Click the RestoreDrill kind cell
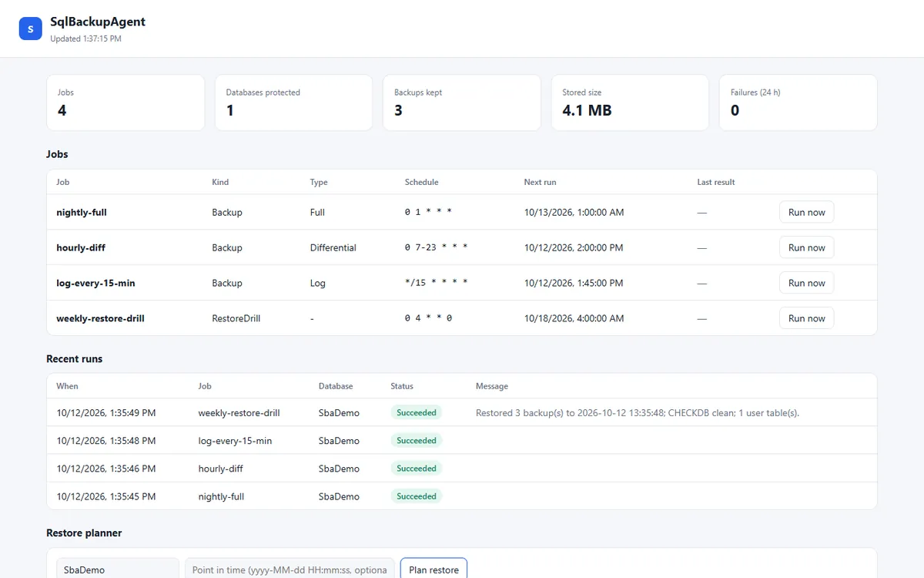The image size is (924, 578). (x=236, y=318)
